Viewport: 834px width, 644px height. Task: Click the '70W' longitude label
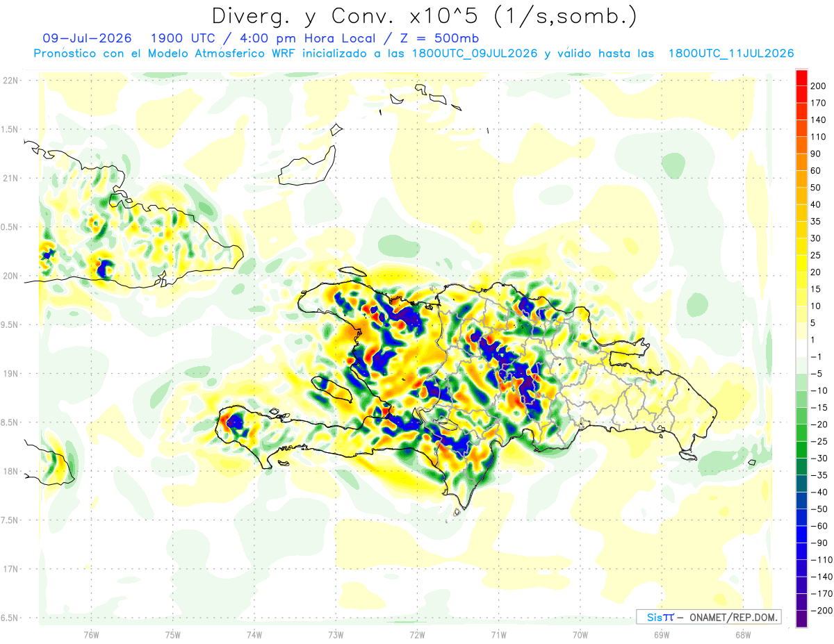(x=580, y=635)
